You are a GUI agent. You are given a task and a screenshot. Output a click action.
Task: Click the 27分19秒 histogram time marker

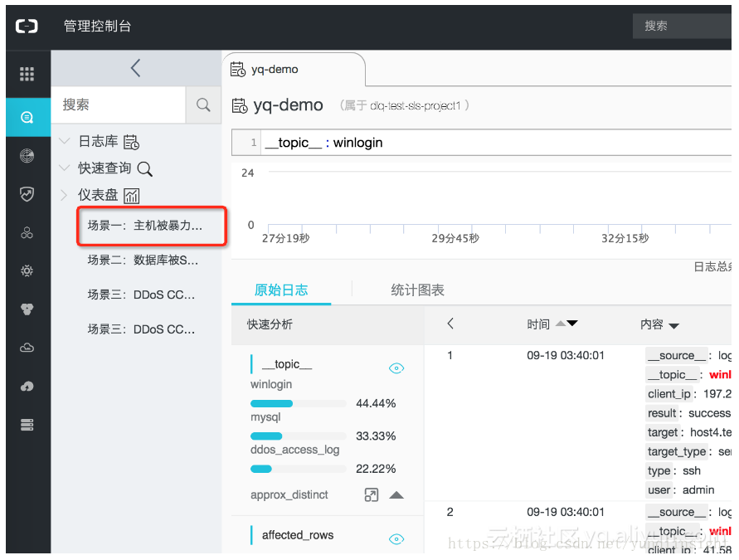pos(285,239)
